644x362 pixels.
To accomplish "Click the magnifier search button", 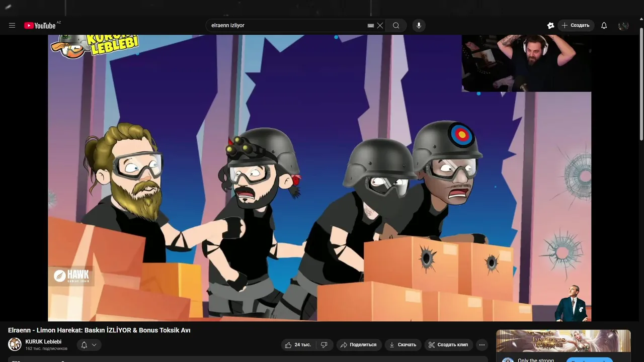I will click(396, 26).
